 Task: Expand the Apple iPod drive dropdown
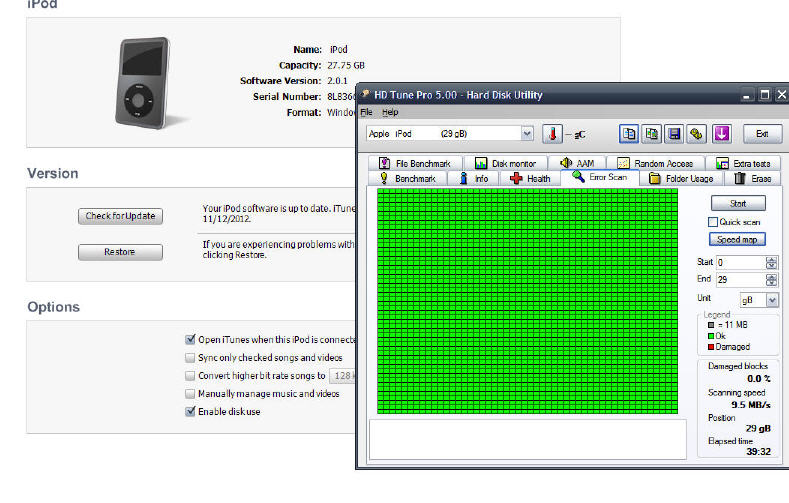point(527,133)
